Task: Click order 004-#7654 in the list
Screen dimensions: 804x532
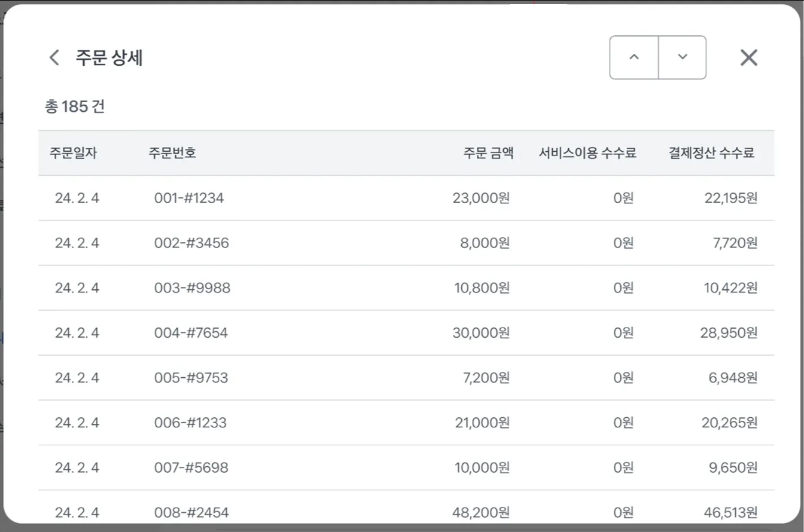Action: 191,333
